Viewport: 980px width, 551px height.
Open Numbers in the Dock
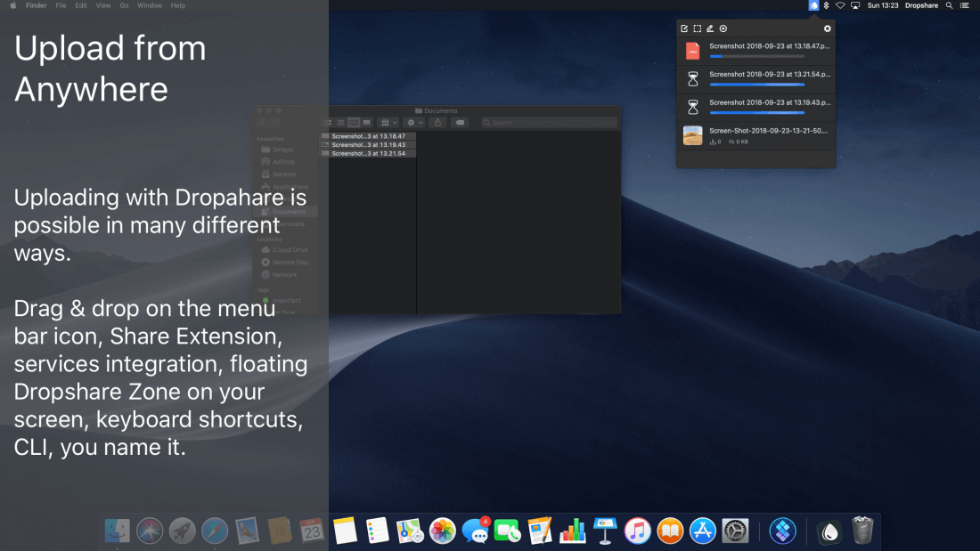tap(573, 531)
